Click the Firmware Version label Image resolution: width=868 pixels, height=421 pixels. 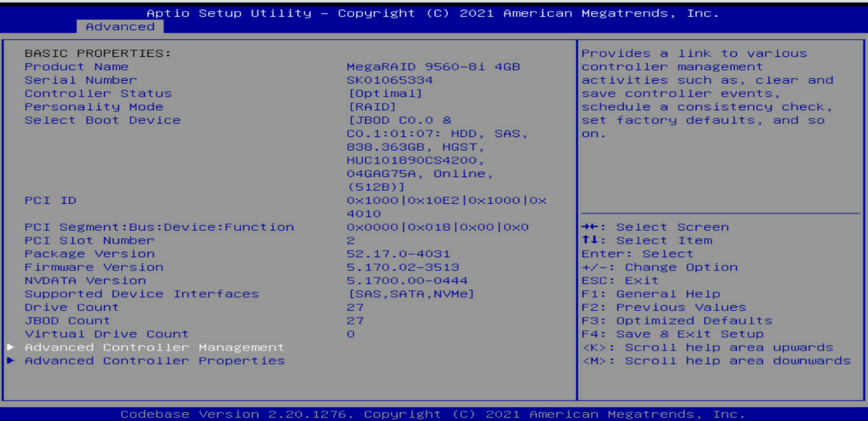(94, 267)
